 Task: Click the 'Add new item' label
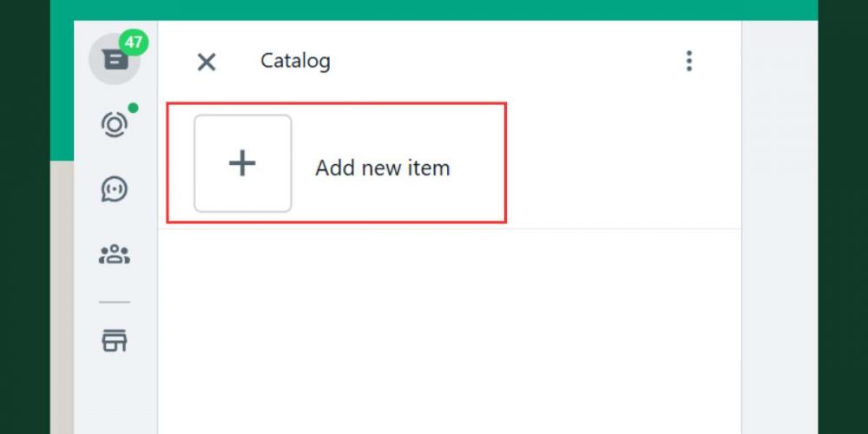[x=383, y=168]
